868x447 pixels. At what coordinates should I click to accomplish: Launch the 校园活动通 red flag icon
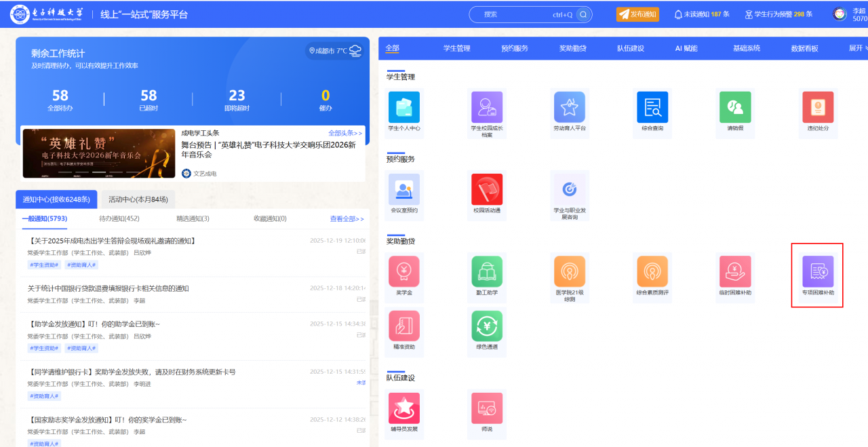[x=487, y=190]
